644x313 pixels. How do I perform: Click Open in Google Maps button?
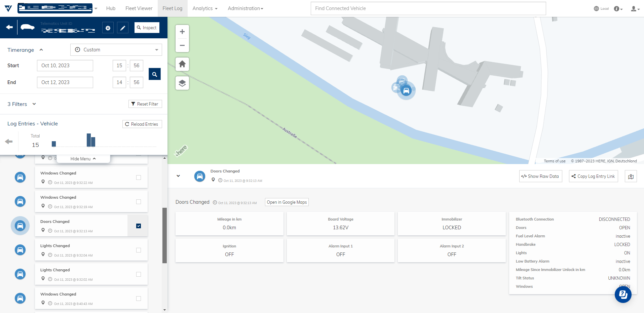coord(287,202)
